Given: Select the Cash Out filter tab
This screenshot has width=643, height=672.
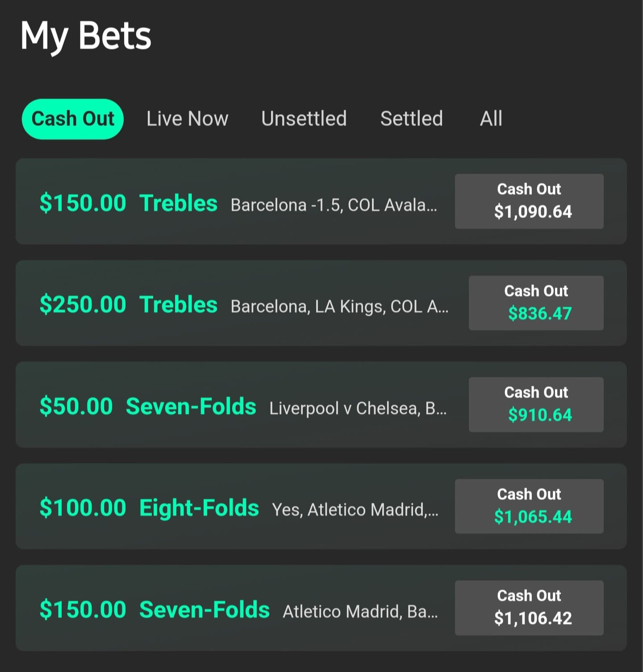Looking at the screenshot, I should tap(73, 119).
